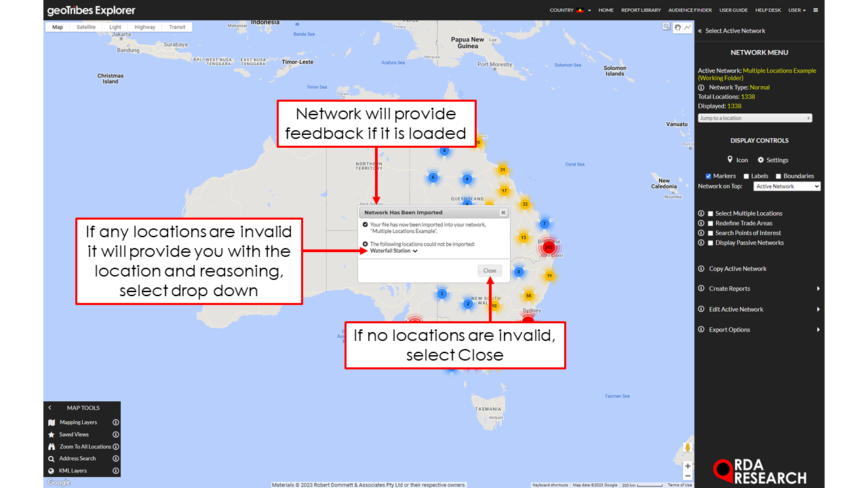
Task: Click info icon beside Export Options
Action: point(701,330)
